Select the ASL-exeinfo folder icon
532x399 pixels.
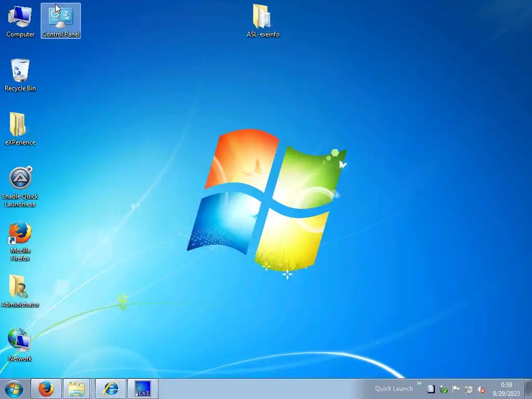pos(263,21)
